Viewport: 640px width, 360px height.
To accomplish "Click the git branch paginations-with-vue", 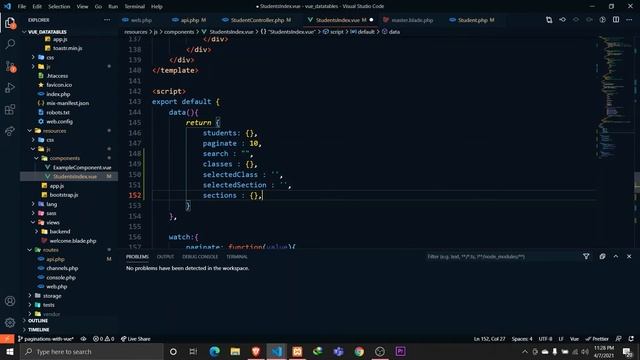I will 46,339.
